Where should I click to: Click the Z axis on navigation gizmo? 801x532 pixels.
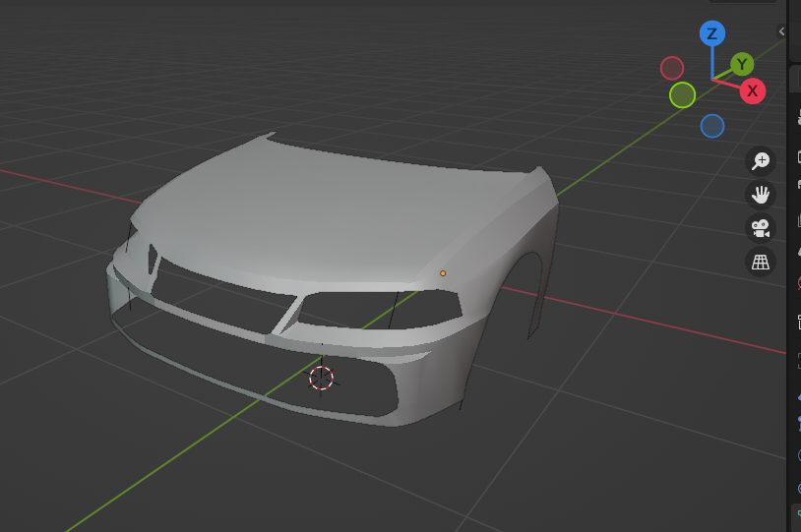tap(712, 33)
